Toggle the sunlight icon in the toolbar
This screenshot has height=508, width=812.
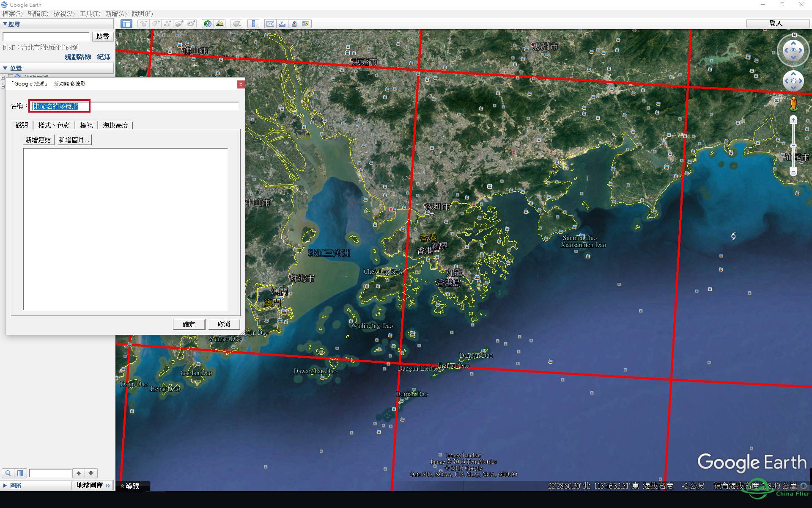pos(219,24)
